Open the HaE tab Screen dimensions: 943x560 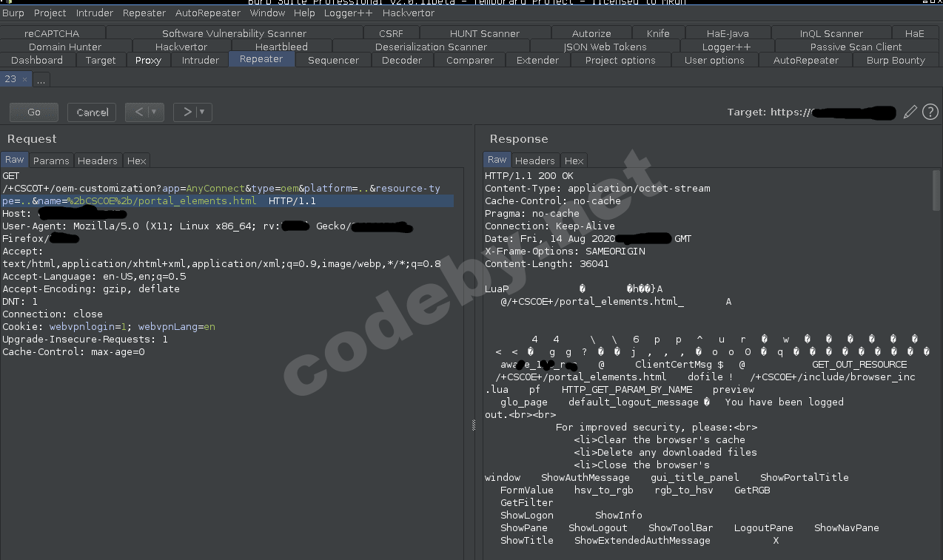tap(914, 33)
